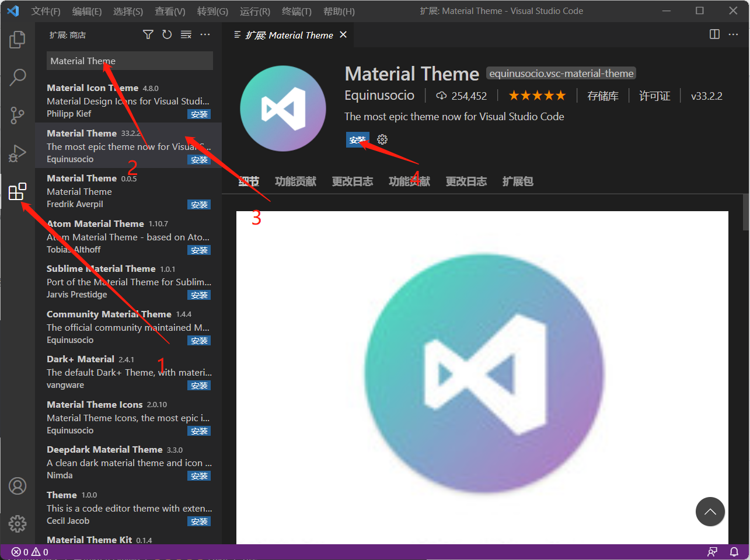Viewport: 750px width, 560px height.
Task: Switch to the 扩展包 tab
Action: click(x=518, y=181)
